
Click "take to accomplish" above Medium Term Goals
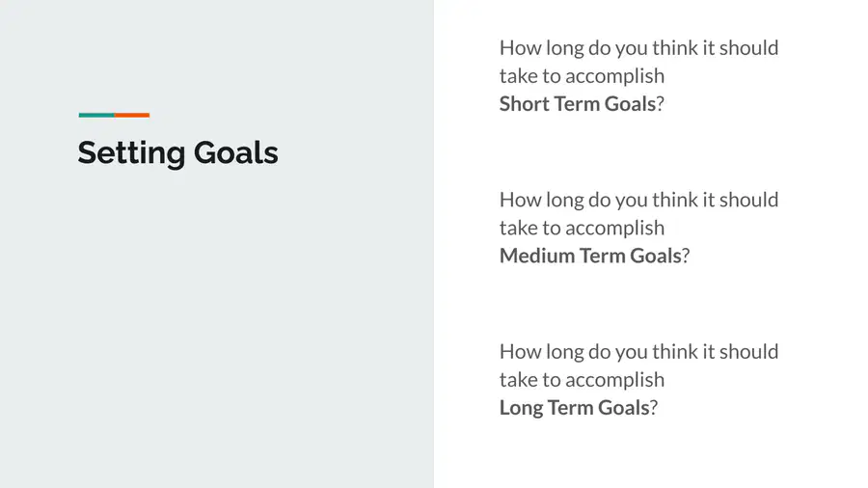pyautogui.click(x=582, y=229)
